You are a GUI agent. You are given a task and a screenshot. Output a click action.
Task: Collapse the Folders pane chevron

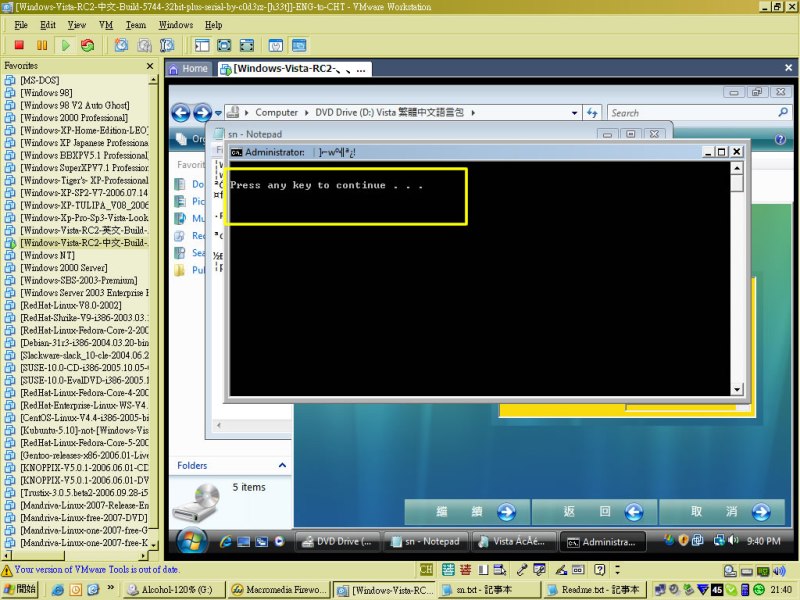point(282,465)
